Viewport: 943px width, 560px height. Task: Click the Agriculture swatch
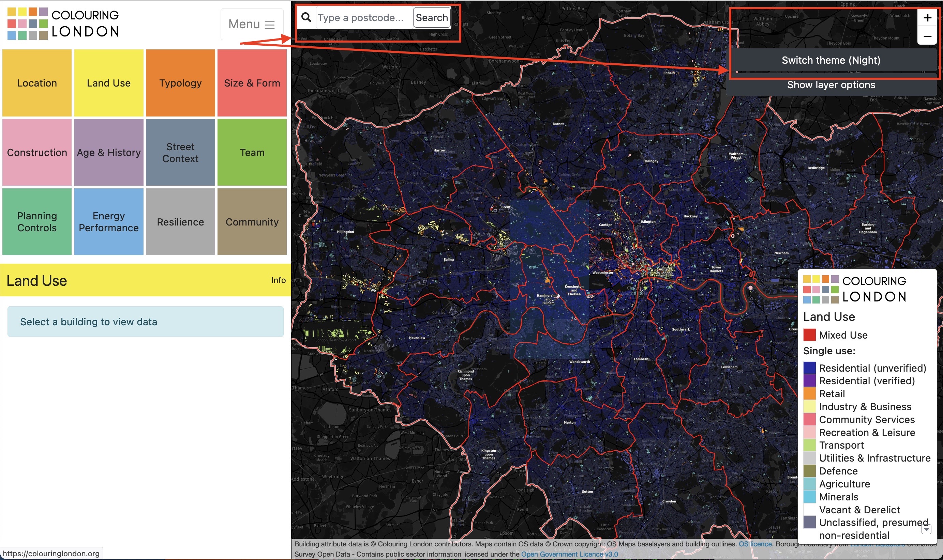[x=809, y=484]
